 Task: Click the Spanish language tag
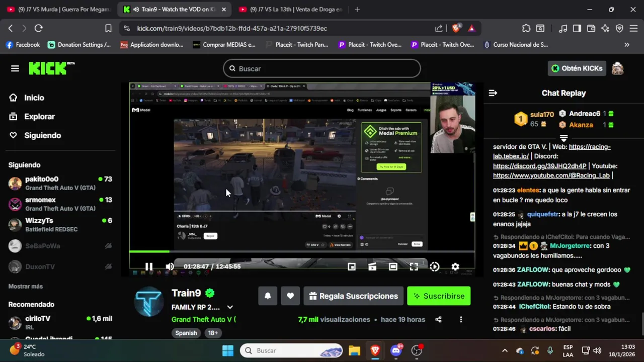click(x=186, y=333)
